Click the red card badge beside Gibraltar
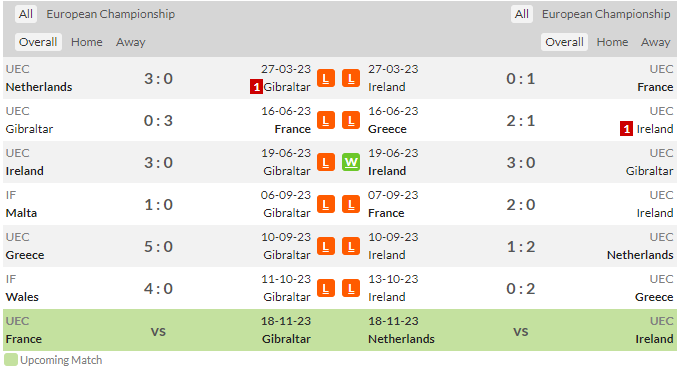Screen dimensions: 680x377 (x=256, y=87)
